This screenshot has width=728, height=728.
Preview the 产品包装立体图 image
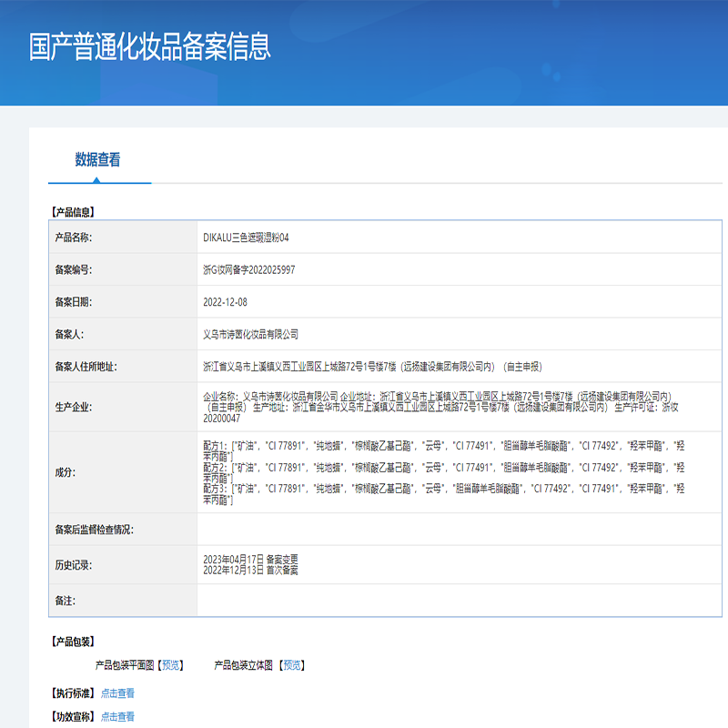click(292, 665)
